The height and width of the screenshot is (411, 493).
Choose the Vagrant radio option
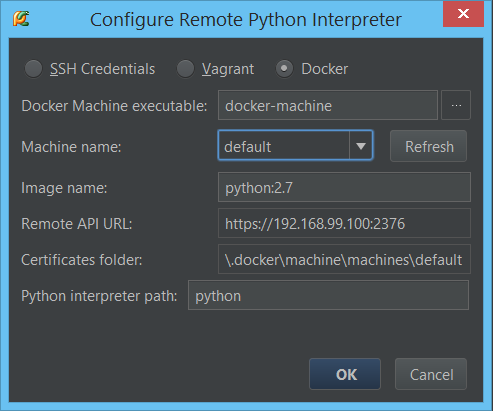pyautogui.click(x=185, y=69)
